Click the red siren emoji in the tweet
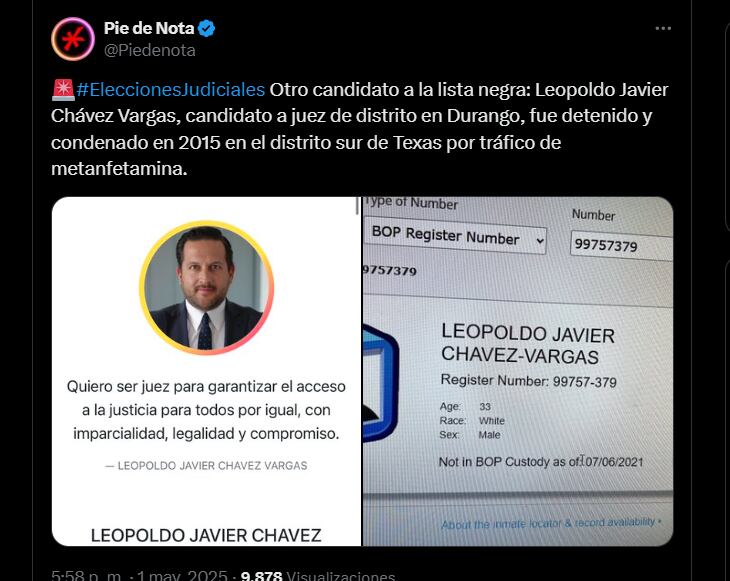Screen dimensions: 730x581 pos(63,89)
